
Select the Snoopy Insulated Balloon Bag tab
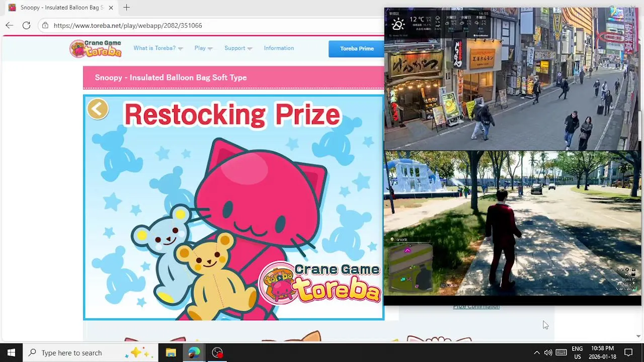click(61, 8)
